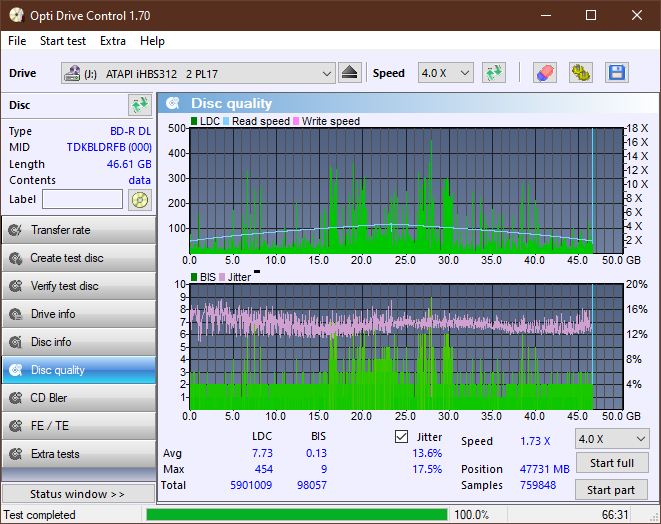This screenshot has width=661, height=524.
Task: Click the green progress bar
Action: [x=297, y=515]
